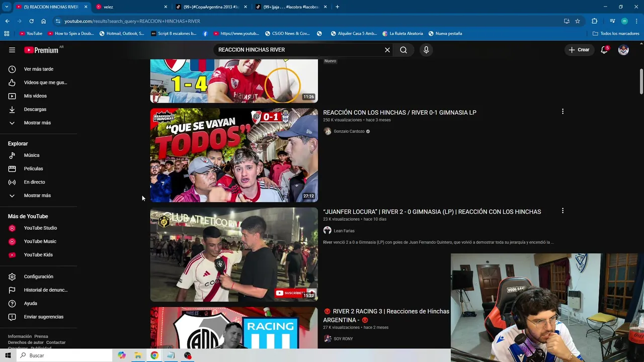Start voice search with the microphone
This screenshot has width=644, height=362.
(426, 50)
